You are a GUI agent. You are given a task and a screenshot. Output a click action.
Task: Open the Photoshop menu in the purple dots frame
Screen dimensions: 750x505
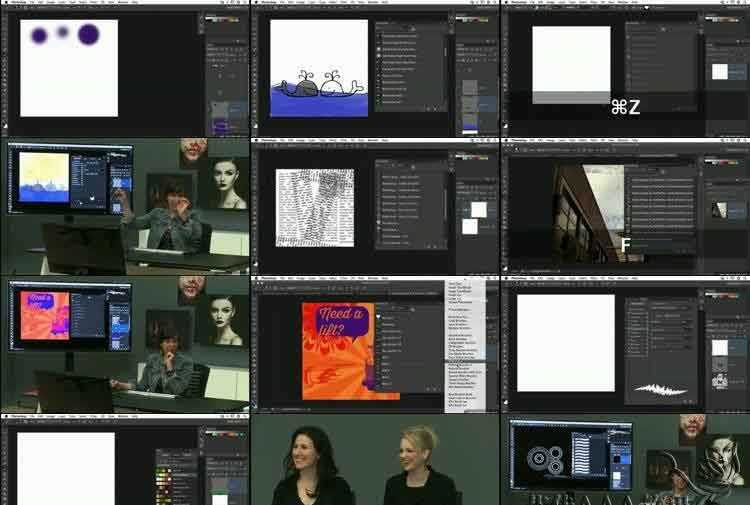pyautogui.click(x=16, y=4)
